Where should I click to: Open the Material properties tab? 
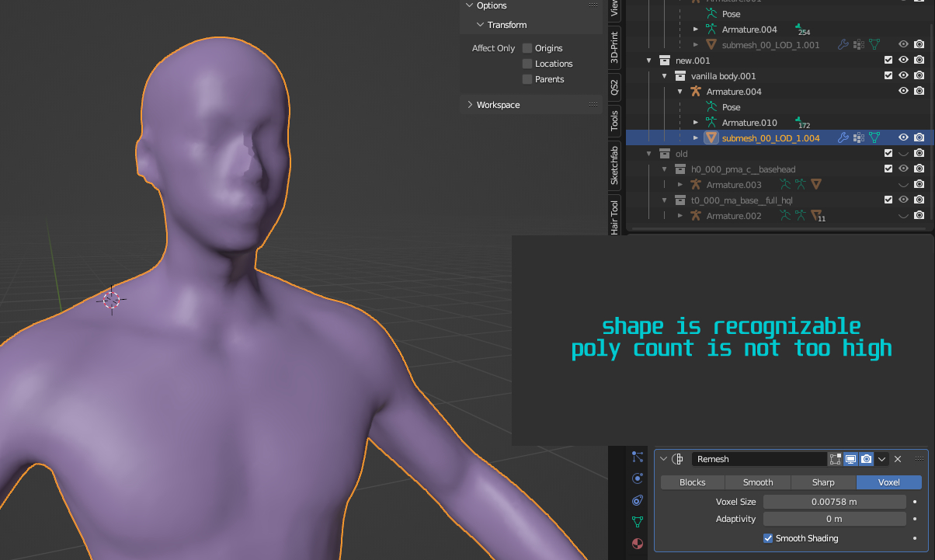638,544
